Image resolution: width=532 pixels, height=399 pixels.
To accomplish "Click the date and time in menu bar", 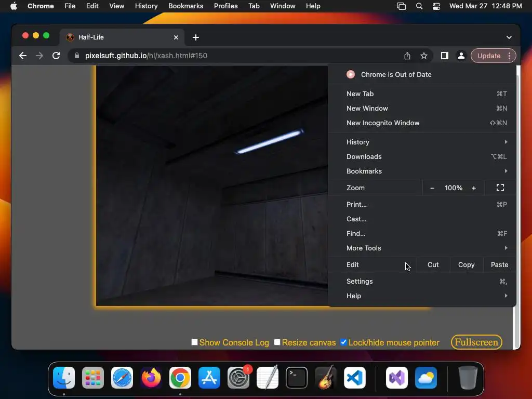I will pos(486,6).
